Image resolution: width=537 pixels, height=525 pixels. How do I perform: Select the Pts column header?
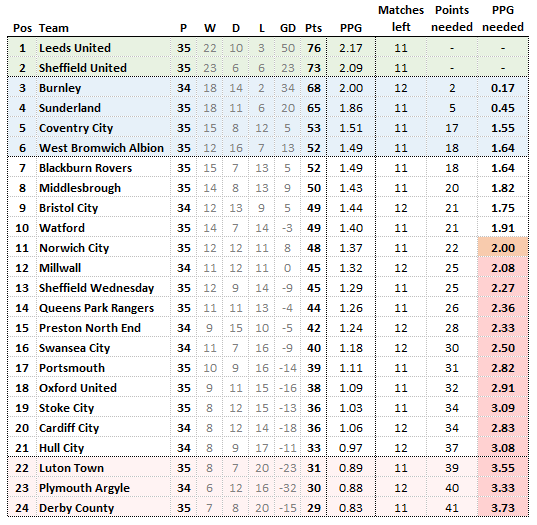(313, 28)
